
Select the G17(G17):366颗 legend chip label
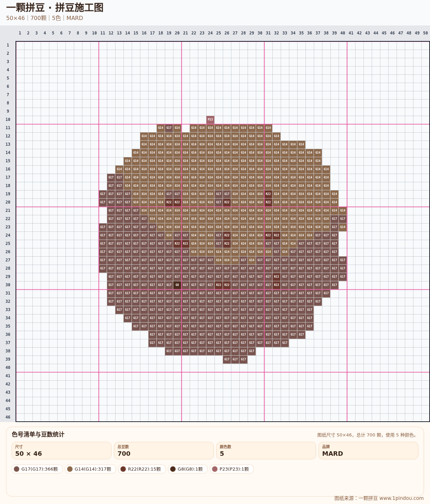tap(40, 469)
